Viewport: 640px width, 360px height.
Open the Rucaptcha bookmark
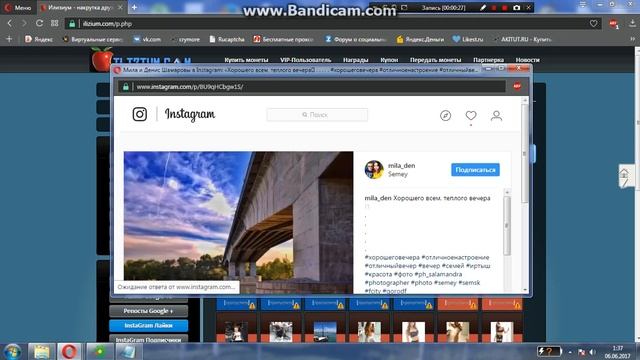point(227,39)
